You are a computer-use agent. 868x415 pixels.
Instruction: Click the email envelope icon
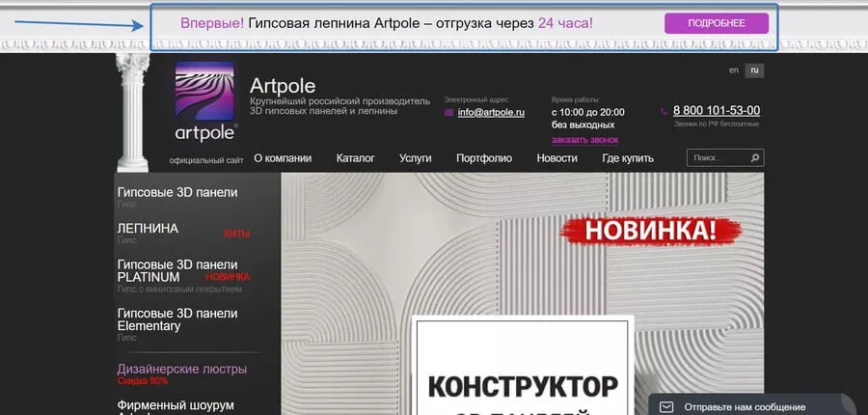pyautogui.click(x=448, y=113)
